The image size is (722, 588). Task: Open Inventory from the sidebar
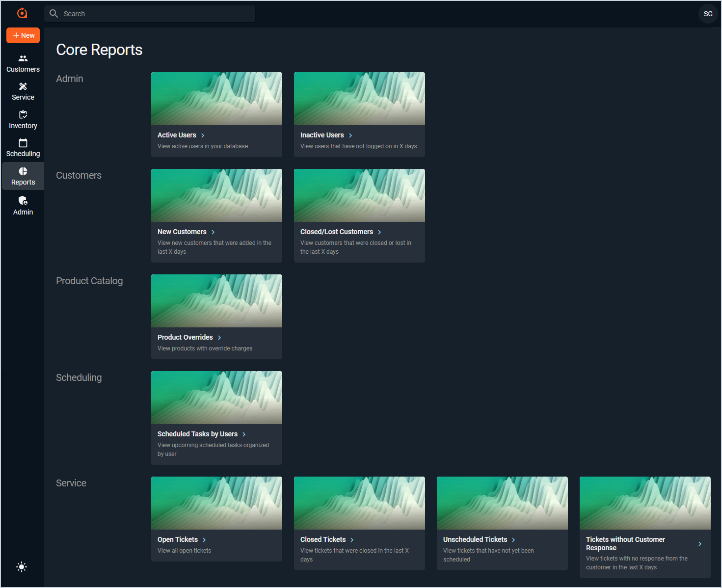pyautogui.click(x=23, y=120)
